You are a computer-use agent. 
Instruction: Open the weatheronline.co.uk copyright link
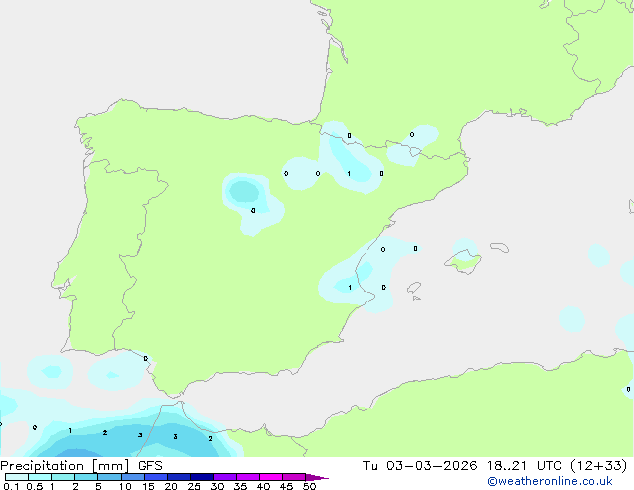[550, 481]
